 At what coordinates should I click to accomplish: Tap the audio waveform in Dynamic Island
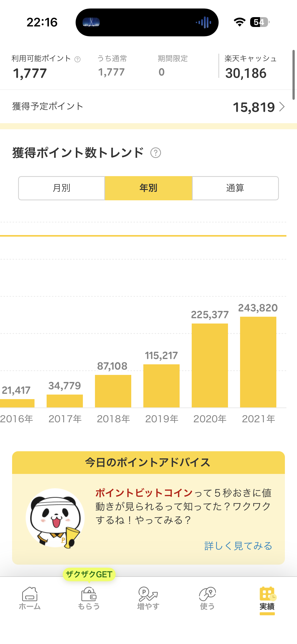(x=204, y=22)
